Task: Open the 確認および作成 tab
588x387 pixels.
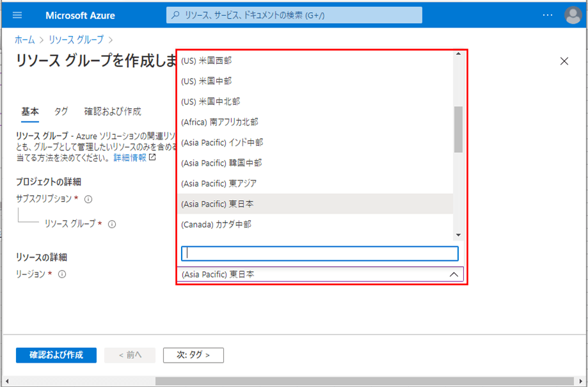Action: tap(113, 111)
